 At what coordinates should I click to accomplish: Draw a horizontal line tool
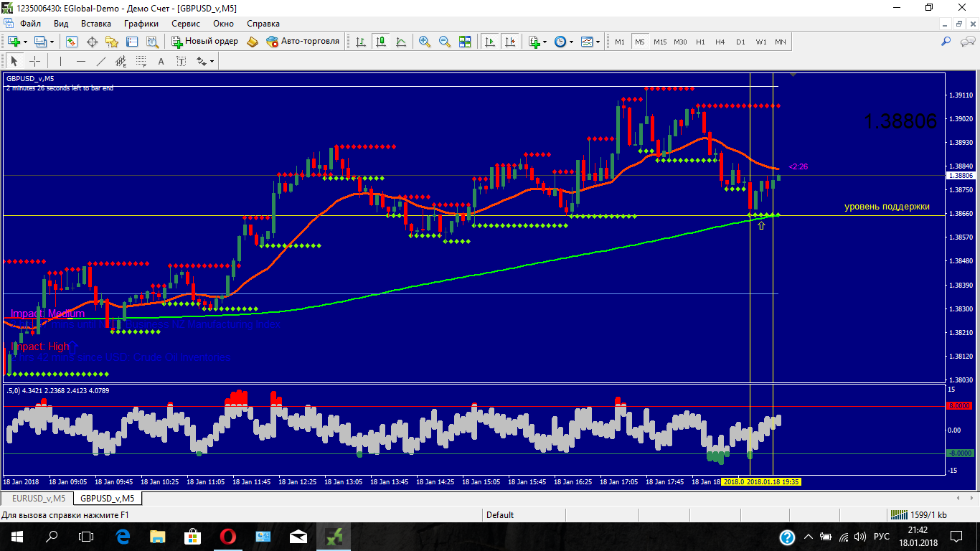[80, 62]
